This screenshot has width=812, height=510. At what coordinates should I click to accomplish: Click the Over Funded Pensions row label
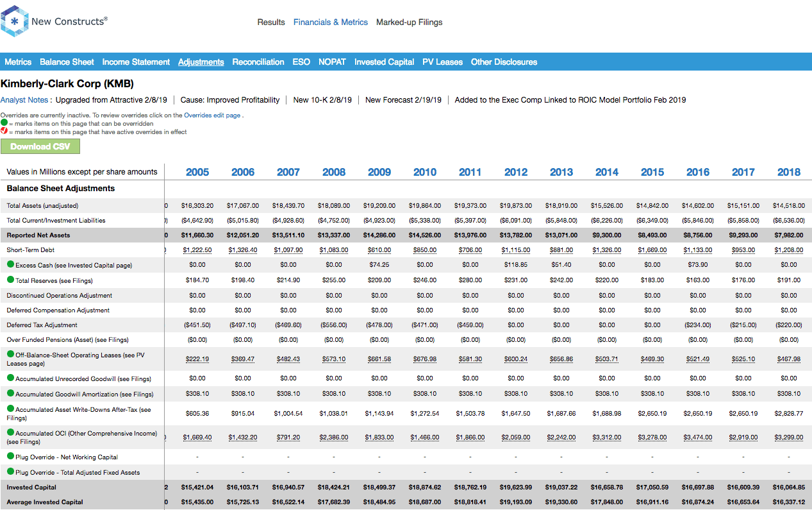pyautogui.click(x=67, y=340)
